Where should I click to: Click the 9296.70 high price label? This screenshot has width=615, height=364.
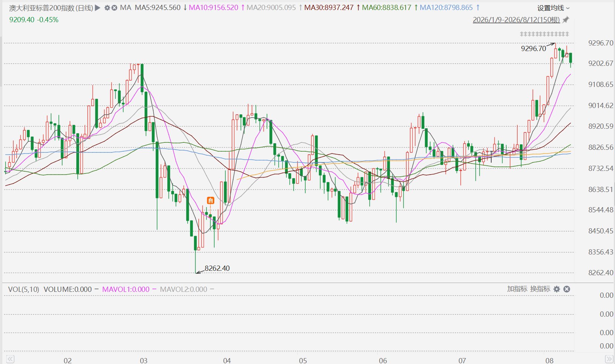pos(533,48)
